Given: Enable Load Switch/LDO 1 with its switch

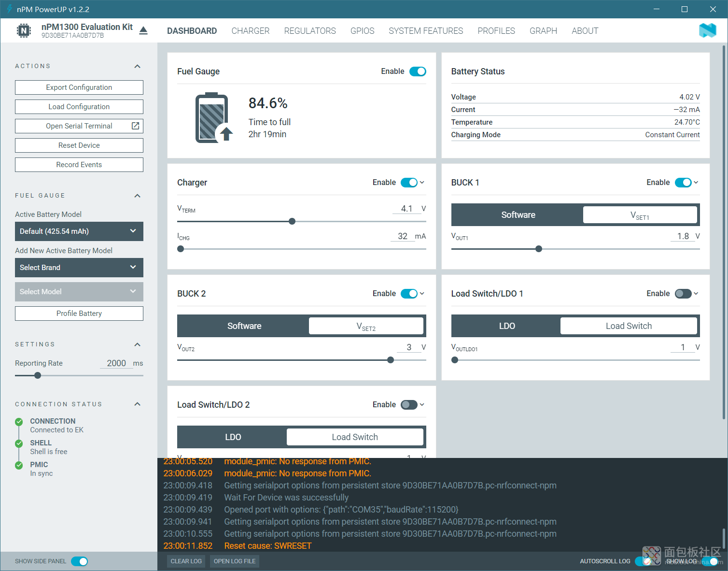Looking at the screenshot, I should click(683, 294).
